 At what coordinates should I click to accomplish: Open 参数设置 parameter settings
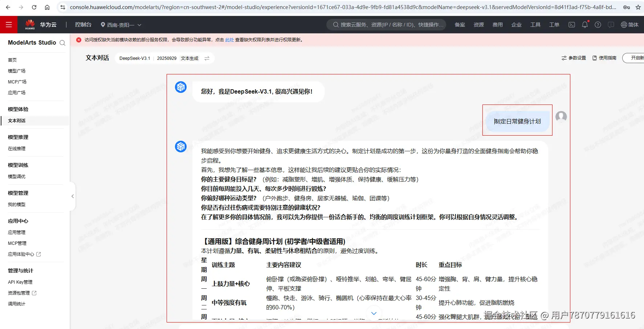click(574, 58)
